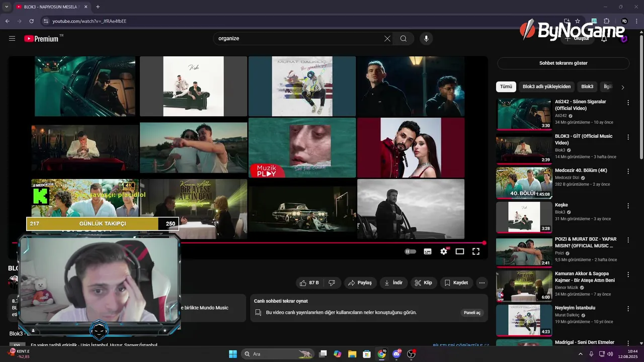The width and height of the screenshot is (644, 362).
Task: Open player settings gear
Action: 444,251
